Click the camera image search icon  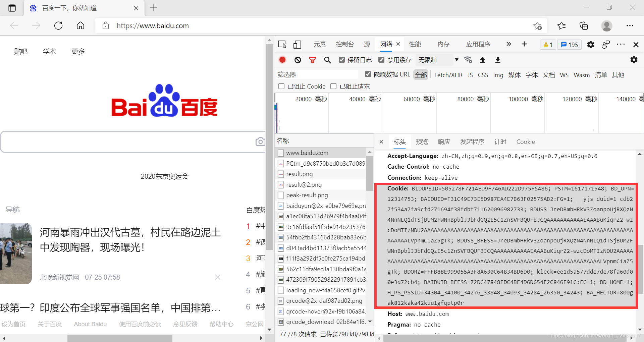click(260, 141)
